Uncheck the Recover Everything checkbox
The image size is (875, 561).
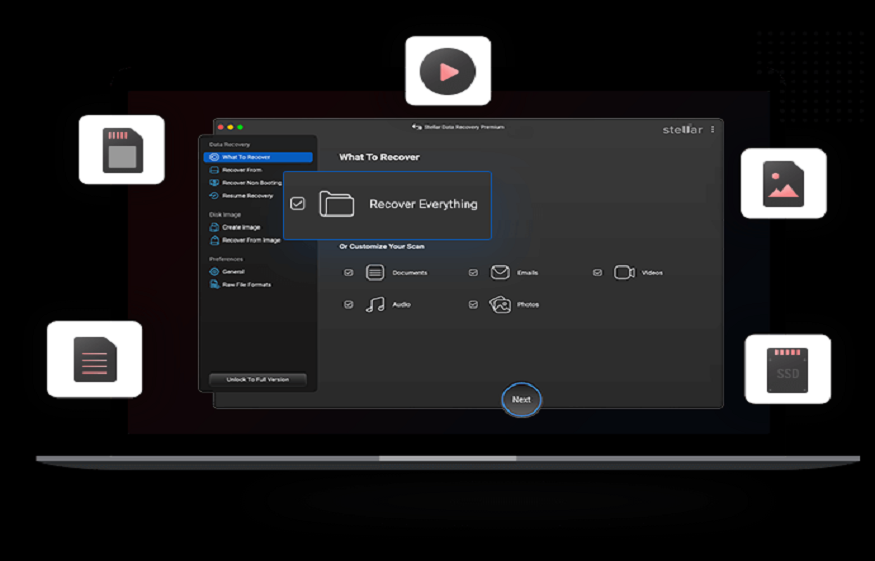298,204
